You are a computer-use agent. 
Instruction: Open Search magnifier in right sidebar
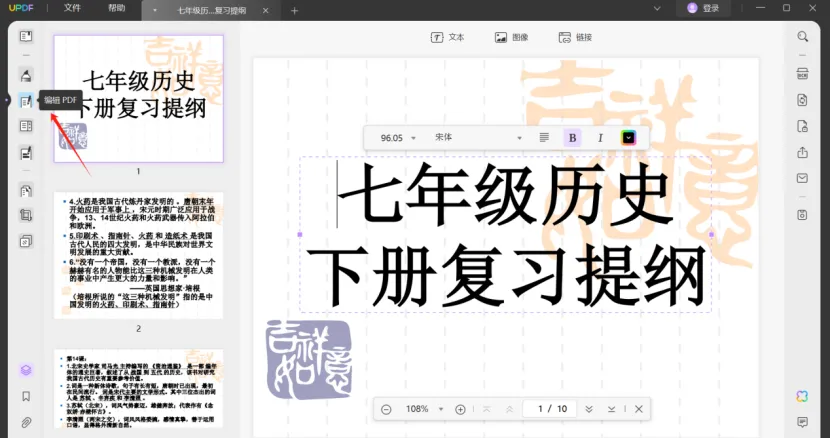[x=802, y=37]
